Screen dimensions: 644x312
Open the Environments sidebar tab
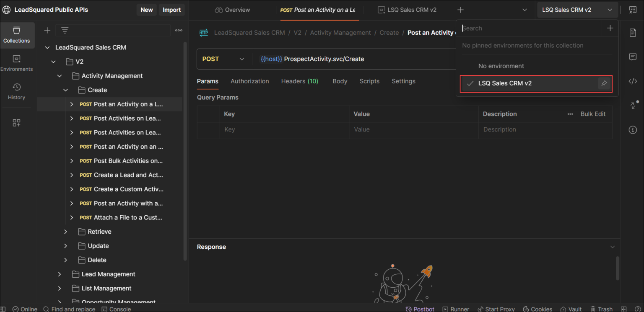click(17, 63)
